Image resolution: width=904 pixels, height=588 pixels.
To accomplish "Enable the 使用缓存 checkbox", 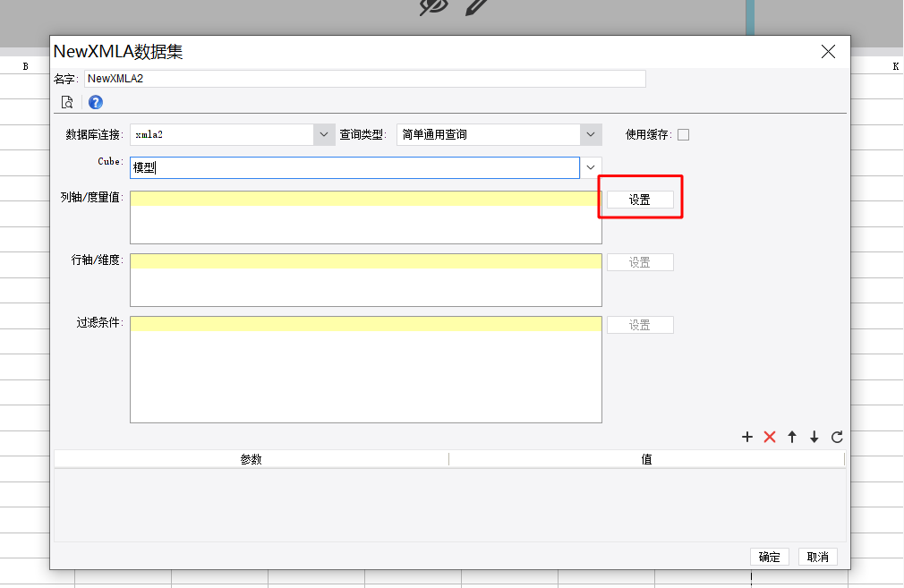I will [683, 134].
